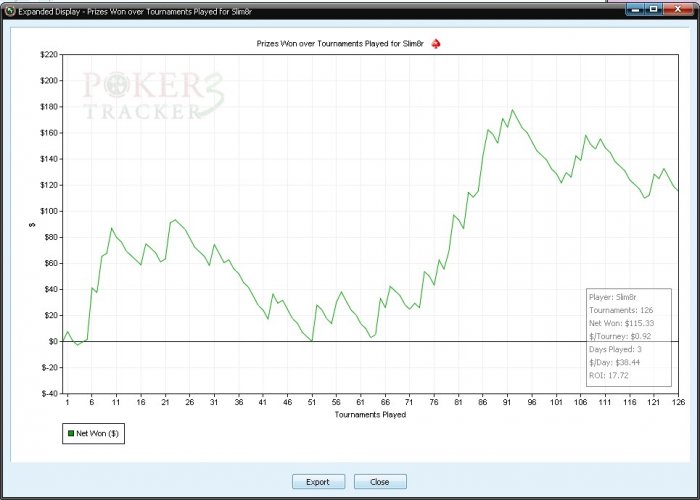Click the window title bar text
Screen dimensions: 700x500
tap(135, 11)
